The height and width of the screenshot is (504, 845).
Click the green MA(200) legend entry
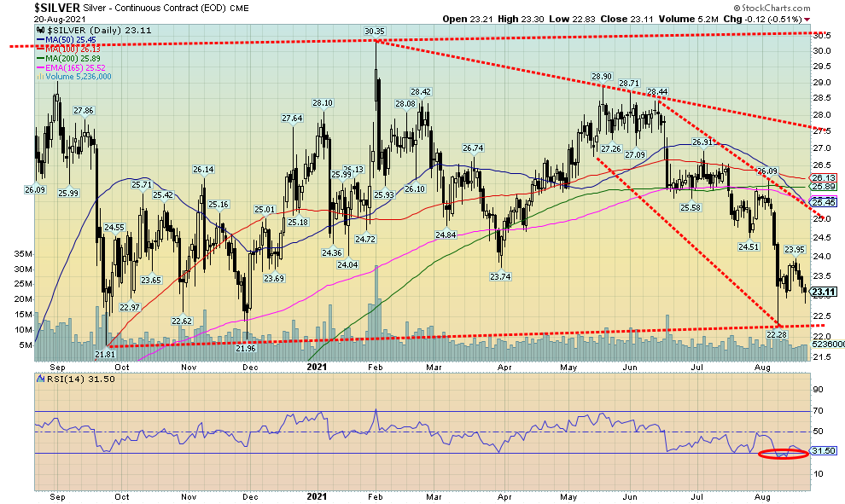coord(68,57)
